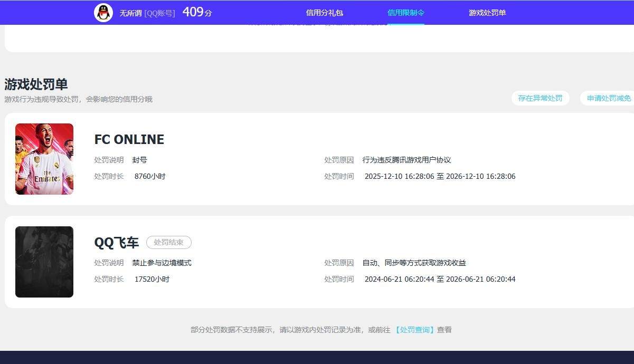This screenshot has height=364, width=634.
Task: Click the 无所谓 username text
Action: 130,13
